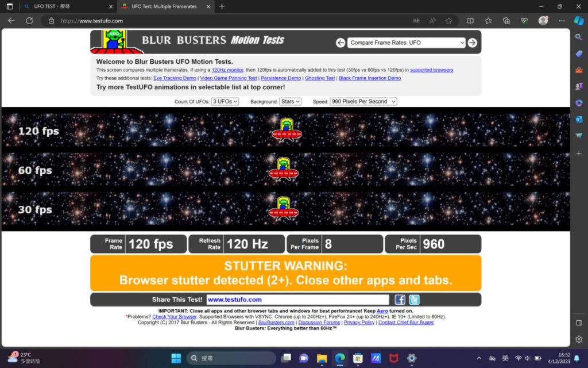This screenshot has width=588, height=368.
Task: Share the test via Twitter icon
Action: [414, 300]
